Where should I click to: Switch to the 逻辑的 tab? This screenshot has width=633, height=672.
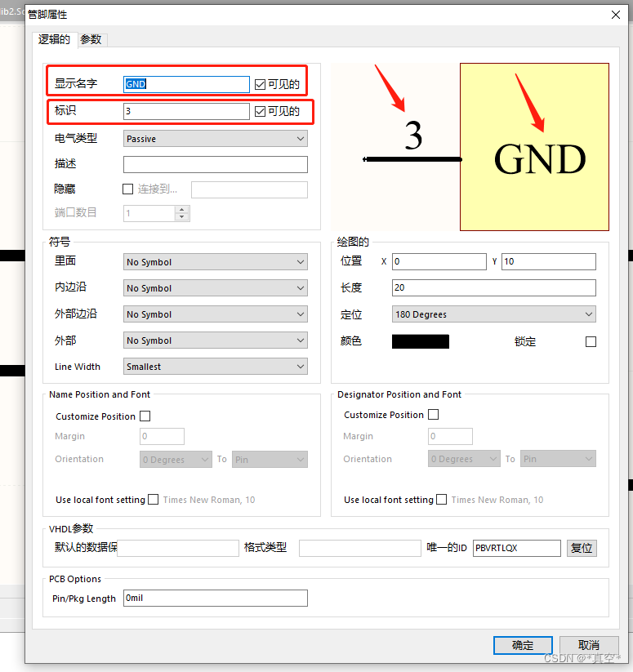tap(54, 39)
